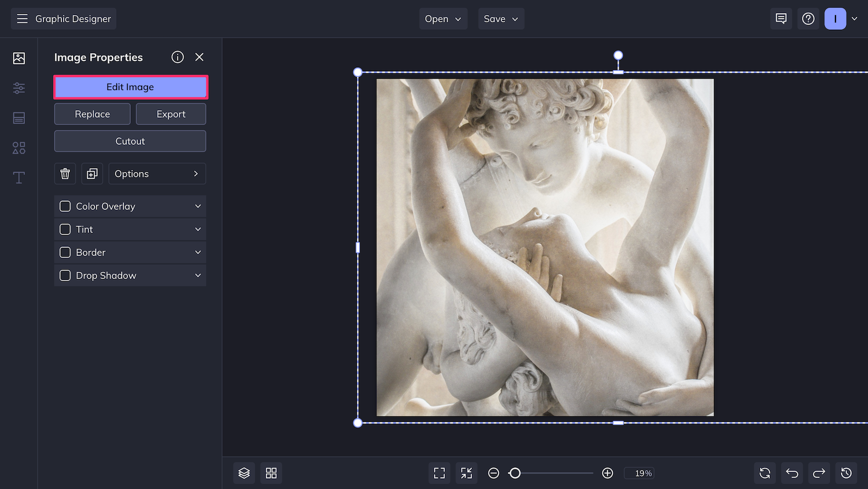This screenshot has width=868, height=489.
Task: Expand the Options row in Image Properties
Action: click(x=157, y=174)
